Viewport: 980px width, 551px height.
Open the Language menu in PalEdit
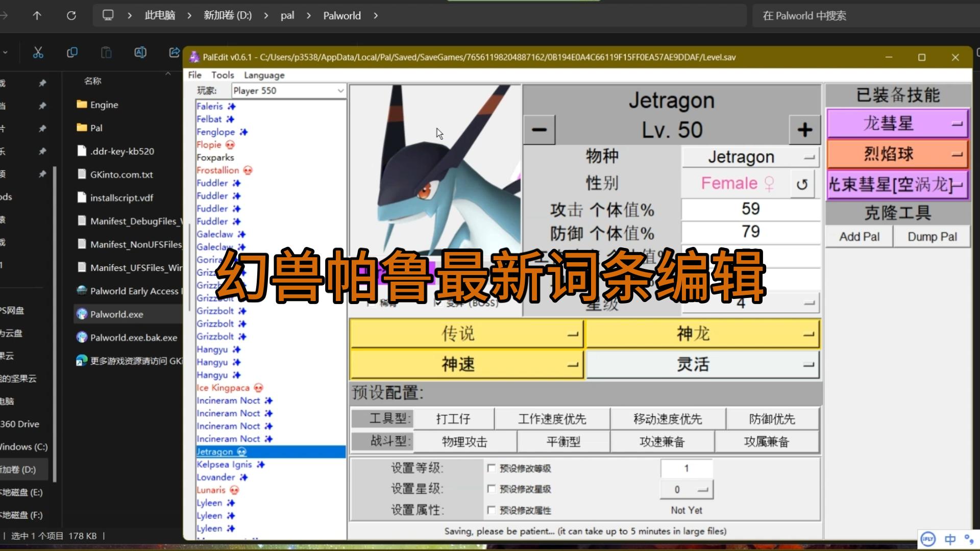point(264,75)
